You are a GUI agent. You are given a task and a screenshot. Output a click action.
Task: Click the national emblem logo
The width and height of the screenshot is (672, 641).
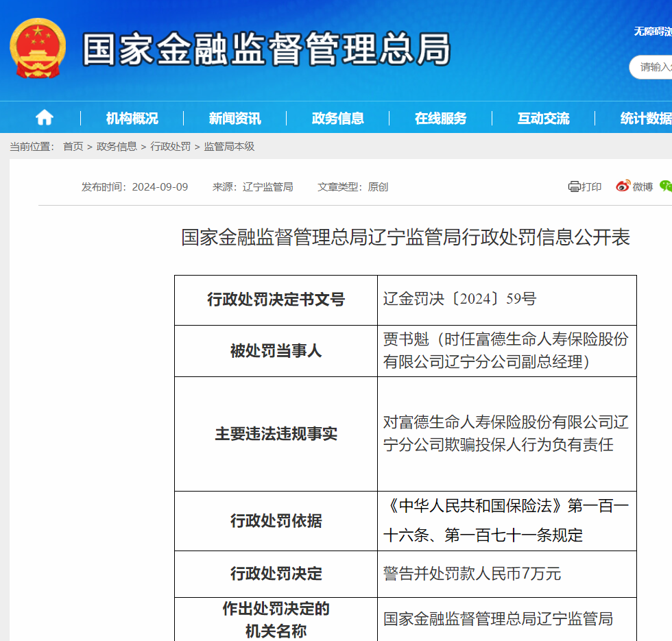pos(38,49)
